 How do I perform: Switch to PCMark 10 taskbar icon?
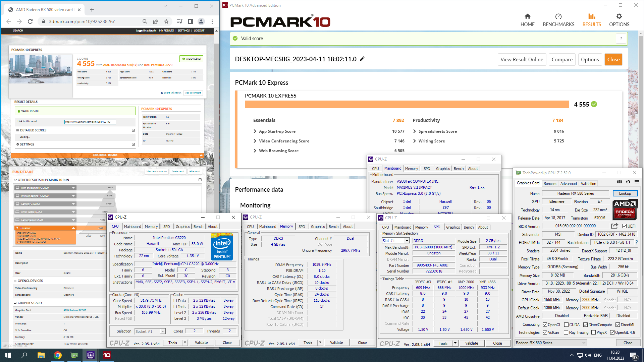(x=107, y=355)
